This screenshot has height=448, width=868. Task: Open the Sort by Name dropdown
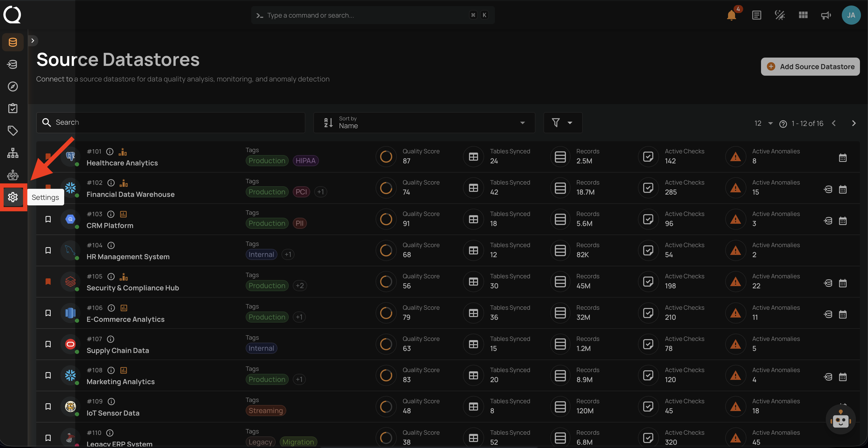point(424,122)
